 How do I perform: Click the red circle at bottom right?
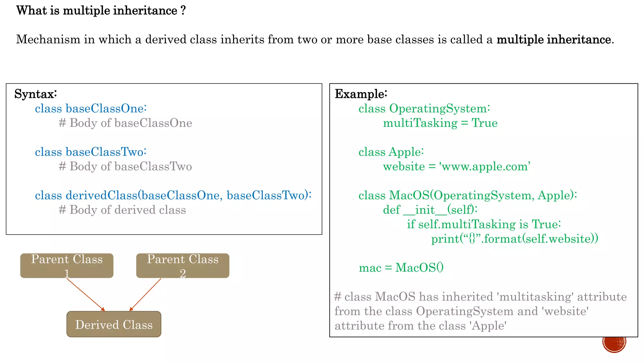[614, 344]
